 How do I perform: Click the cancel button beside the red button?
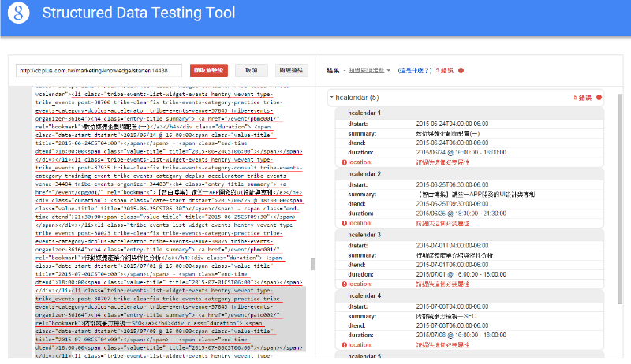[x=252, y=70]
